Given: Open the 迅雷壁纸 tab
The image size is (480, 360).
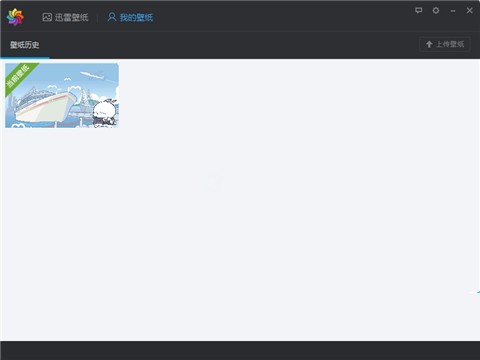Looking at the screenshot, I should click(65, 17).
